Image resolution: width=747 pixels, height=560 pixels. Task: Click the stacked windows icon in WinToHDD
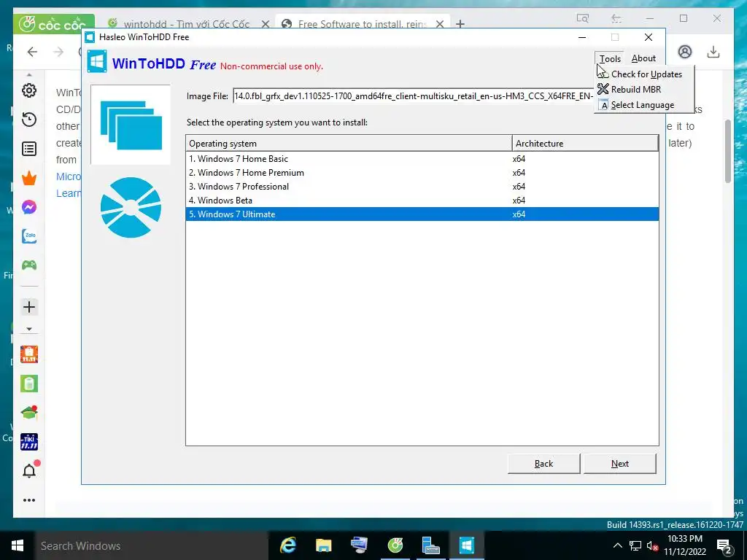click(131, 125)
